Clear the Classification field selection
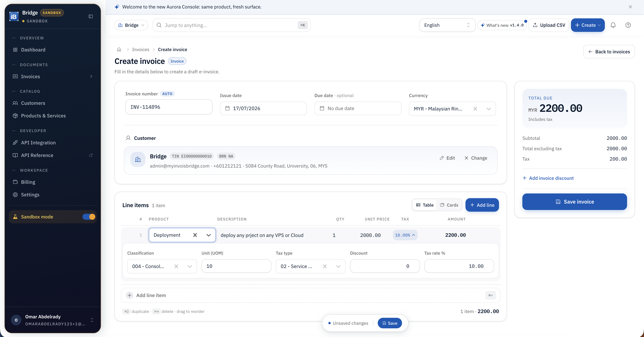Image resolution: width=644 pixels, height=337 pixels. (176, 266)
